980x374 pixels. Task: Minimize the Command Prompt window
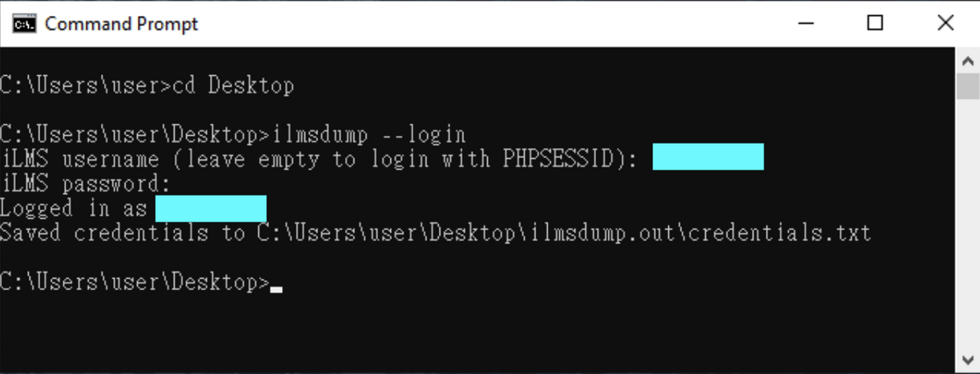coord(804,24)
